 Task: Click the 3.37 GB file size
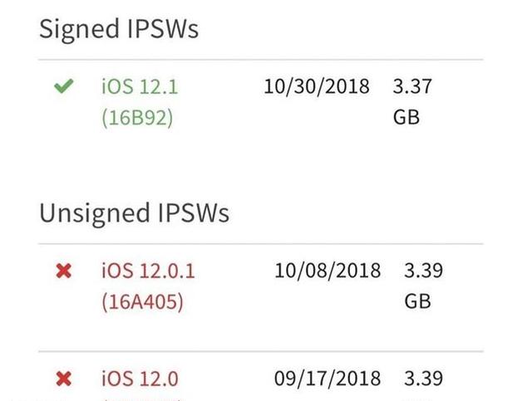(x=412, y=101)
